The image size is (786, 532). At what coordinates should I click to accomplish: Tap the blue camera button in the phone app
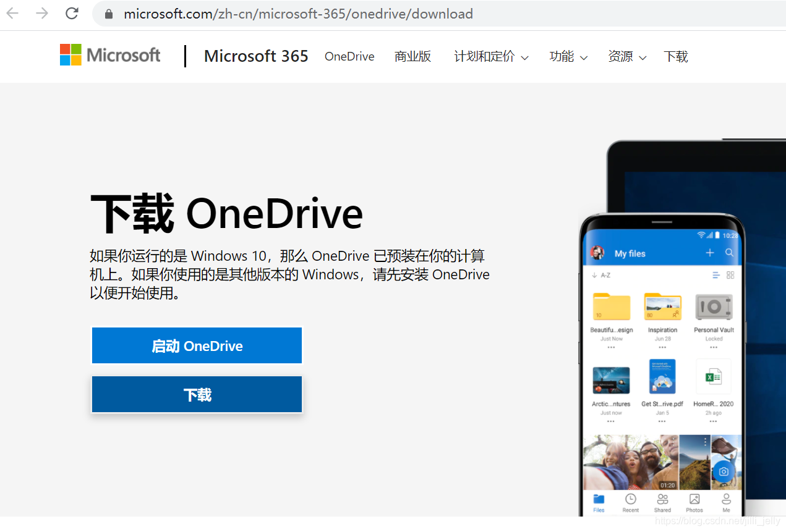coord(724,471)
